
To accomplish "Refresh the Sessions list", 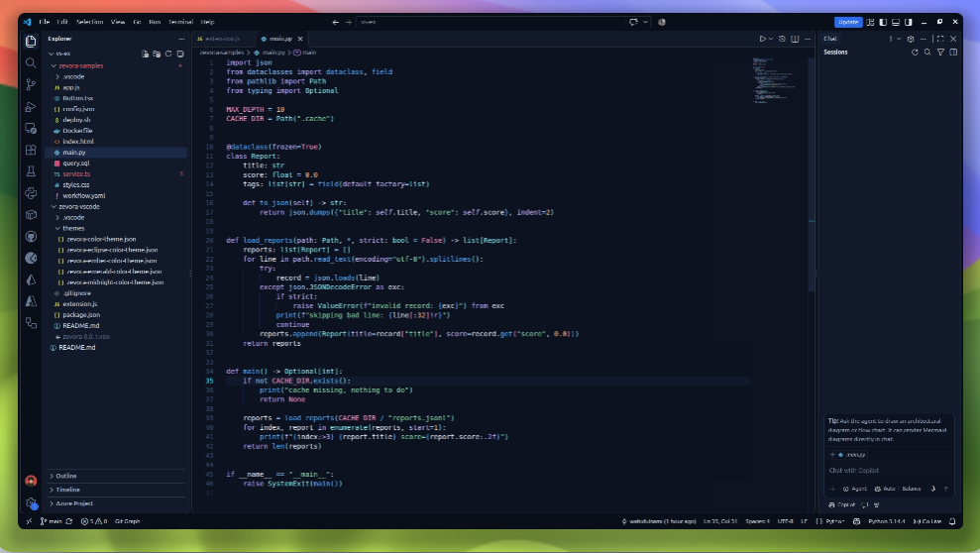I will (x=915, y=53).
